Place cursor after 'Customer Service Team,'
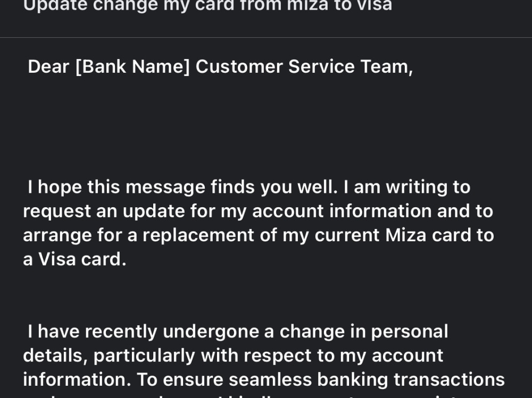Image resolution: width=532 pixels, height=398 pixels. coord(413,67)
